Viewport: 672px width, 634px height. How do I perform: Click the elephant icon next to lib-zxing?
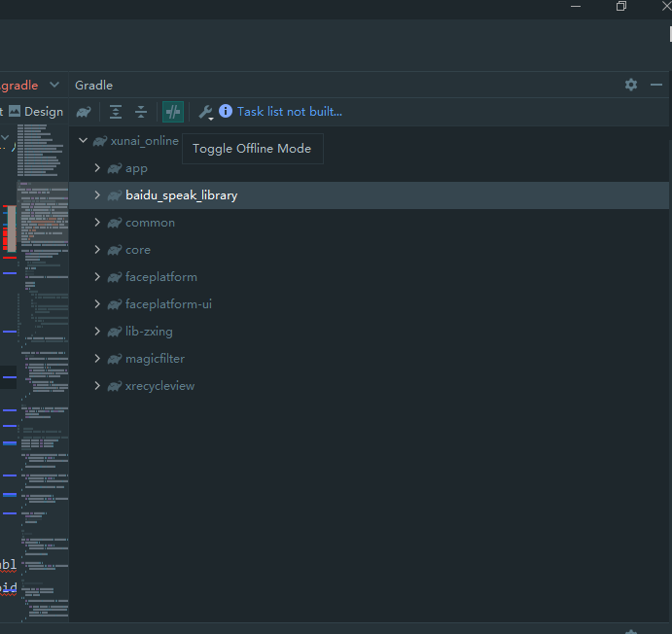pyautogui.click(x=115, y=332)
